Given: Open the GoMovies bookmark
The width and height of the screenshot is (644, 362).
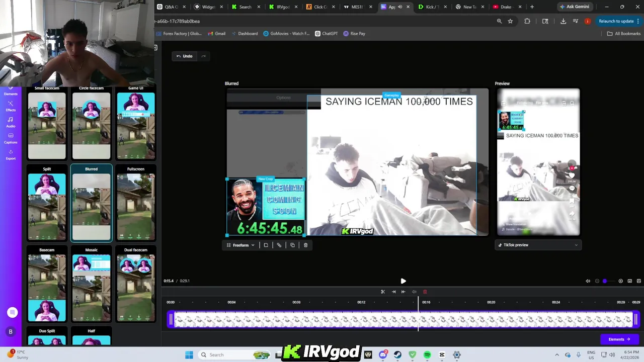Looking at the screenshot, I should 286,34.
